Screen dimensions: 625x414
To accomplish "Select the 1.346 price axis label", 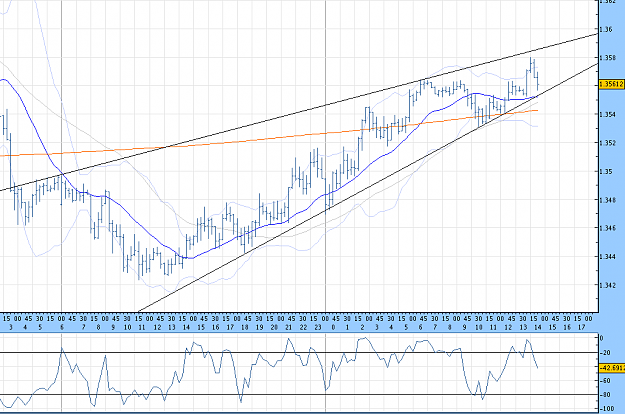I will [x=608, y=228].
